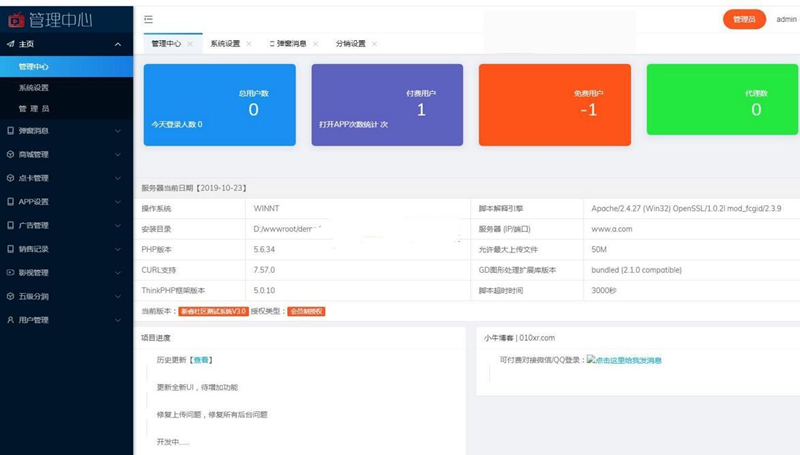
Task: Click the red 免费用户 stat card
Action: tap(554, 105)
